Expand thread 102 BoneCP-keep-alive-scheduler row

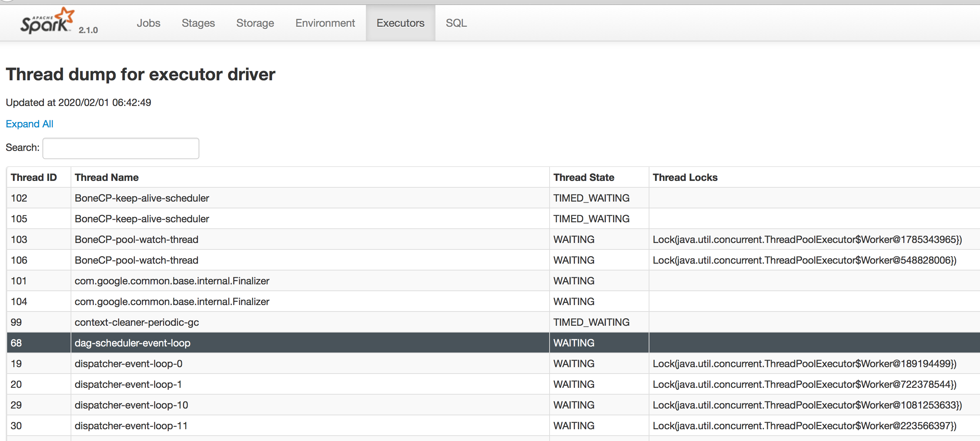142,198
